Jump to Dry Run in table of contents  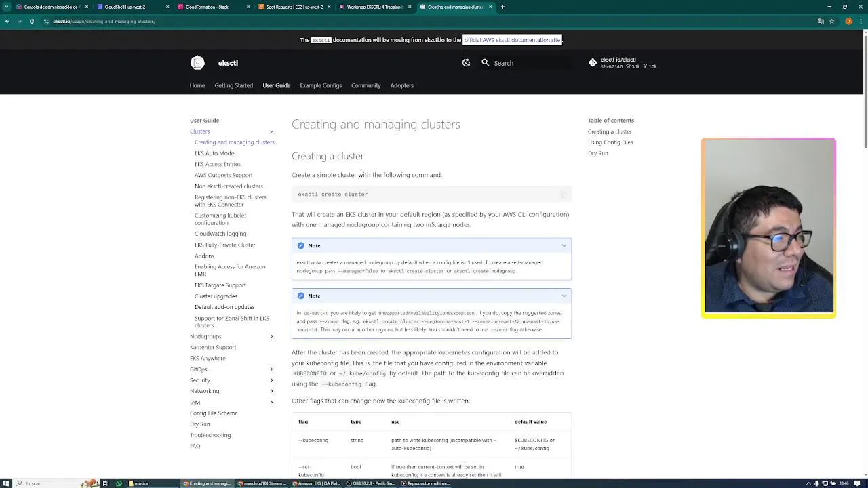point(598,153)
